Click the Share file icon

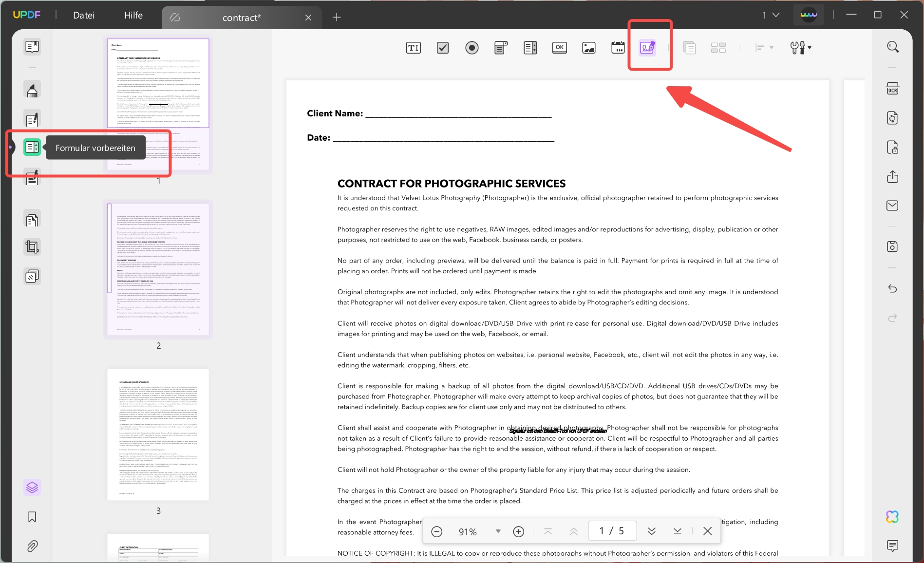click(x=892, y=176)
